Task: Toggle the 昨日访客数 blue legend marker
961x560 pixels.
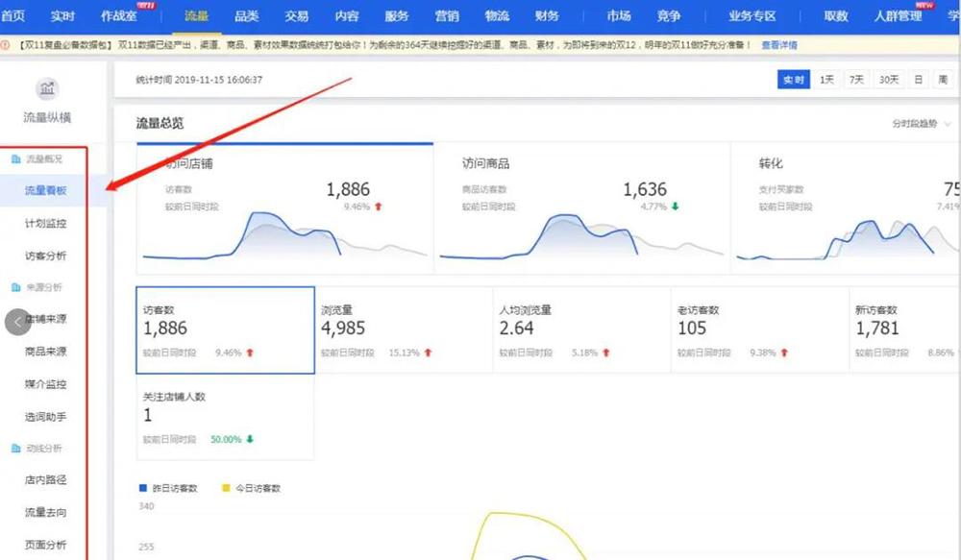Action: (144, 488)
